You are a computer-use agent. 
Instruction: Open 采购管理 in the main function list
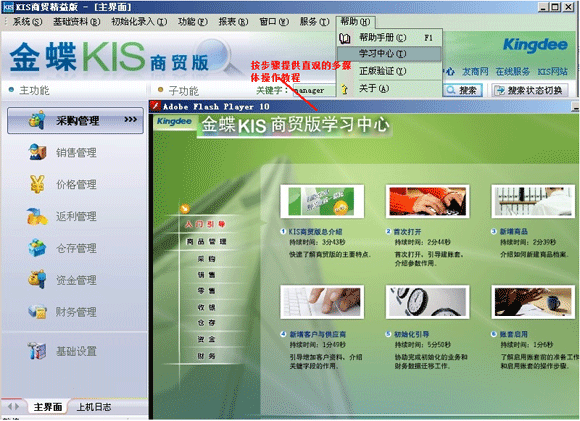pos(75,120)
